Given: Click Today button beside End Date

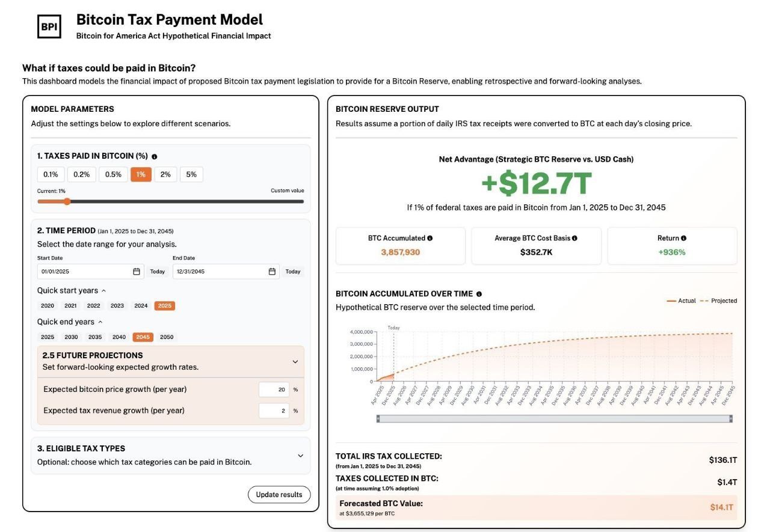Looking at the screenshot, I should (x=293, y=272).
